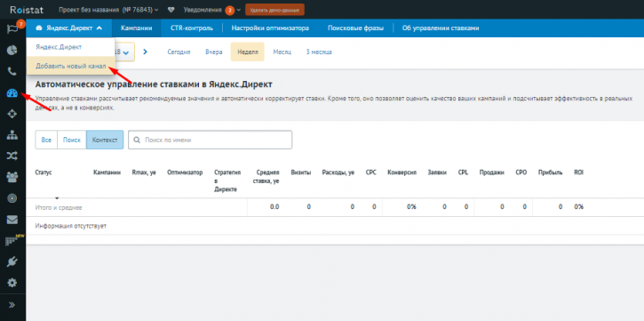Screen dimensions: 644x321
Task: Sort by Rmax, ye column header
Action: (144, 173)
